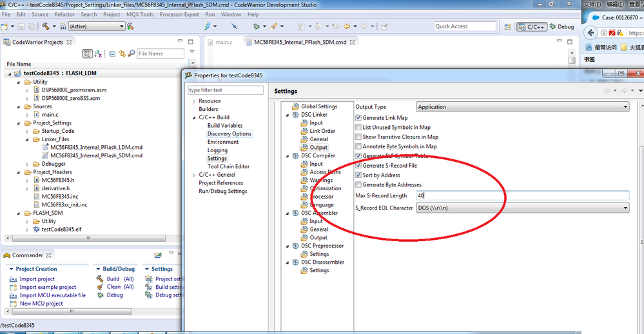The width and height of the screenshot is (644, 334).
Task: Expand the C/C++ General tree node
Action: [x=194, y=175]
